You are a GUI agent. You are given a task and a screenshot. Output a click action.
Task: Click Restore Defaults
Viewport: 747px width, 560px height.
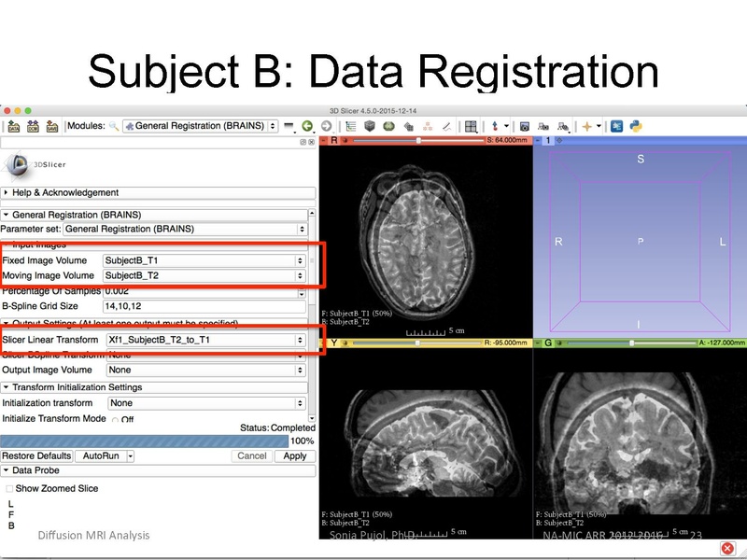point(35,456)
